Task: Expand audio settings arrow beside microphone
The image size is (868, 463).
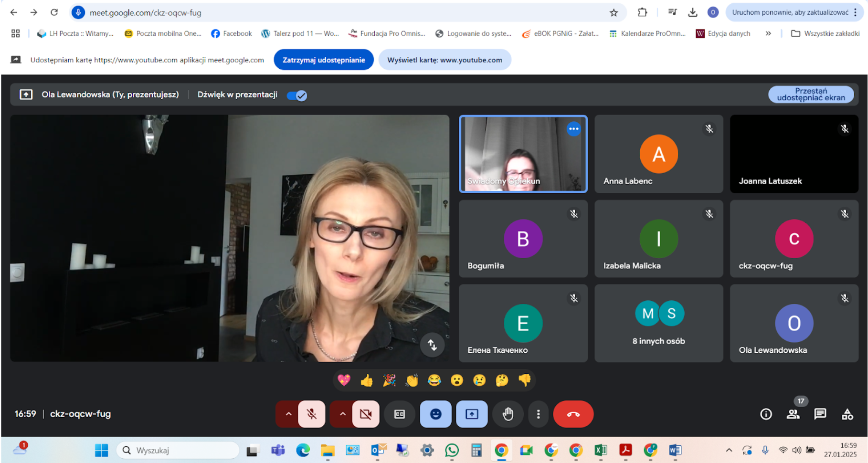Action: click(288, 414)
